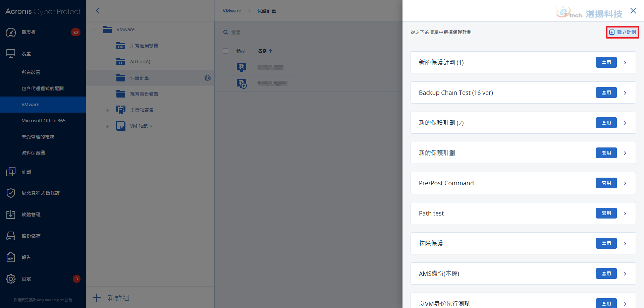Select 所有虛擬機器 tree item text
Image resolution: width=644 pixels, height=308 pixels.
144,46
